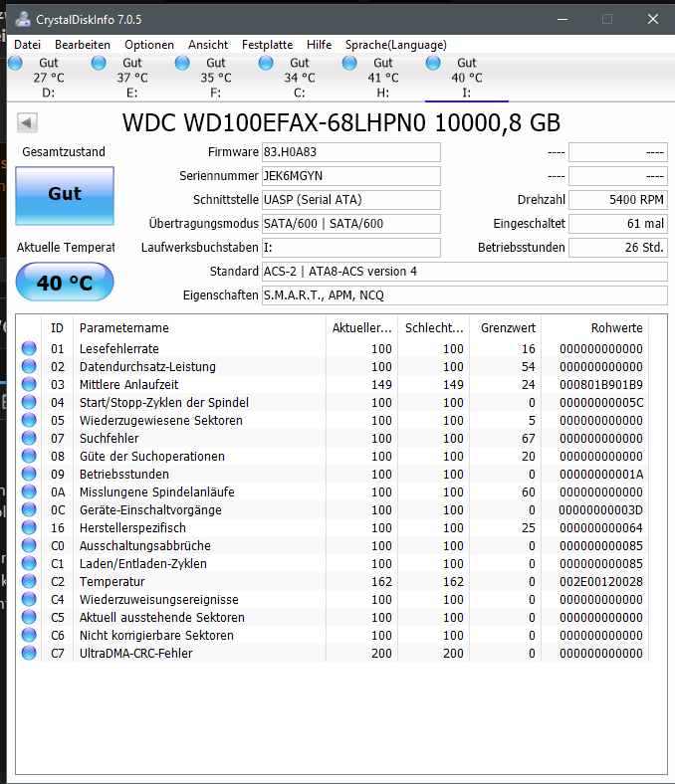Click the ID column header
Screen dimensions: 675x784
point(57,328)
